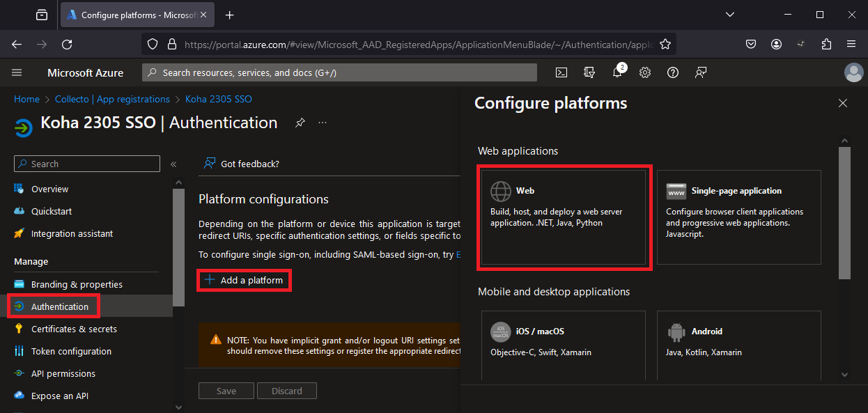Click Mobile and desktop applications heading
The height and width of the screenshot is (413, 868).
pos(554,292)
